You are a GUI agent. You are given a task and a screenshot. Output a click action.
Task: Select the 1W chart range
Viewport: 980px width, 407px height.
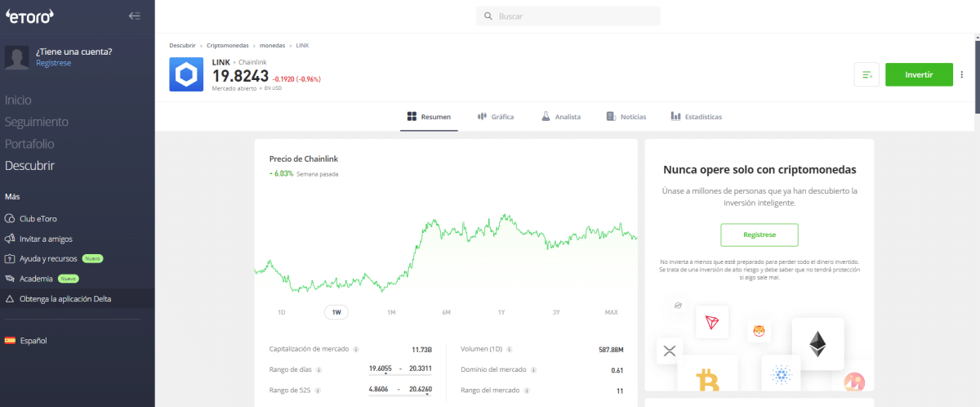pyautogui.click(x=336, y=312)
